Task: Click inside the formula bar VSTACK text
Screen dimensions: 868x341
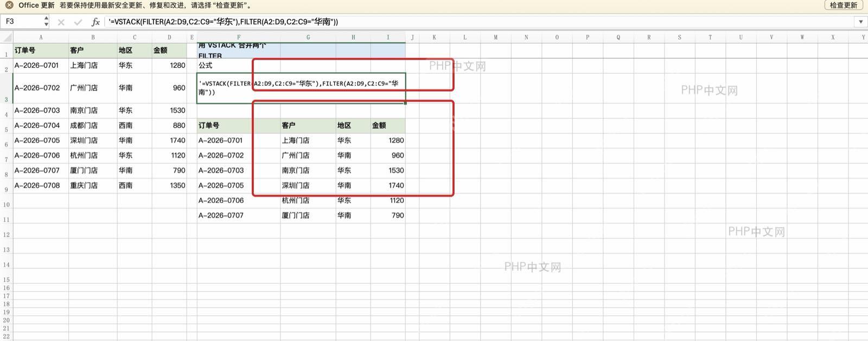Action: coord(223,22)
